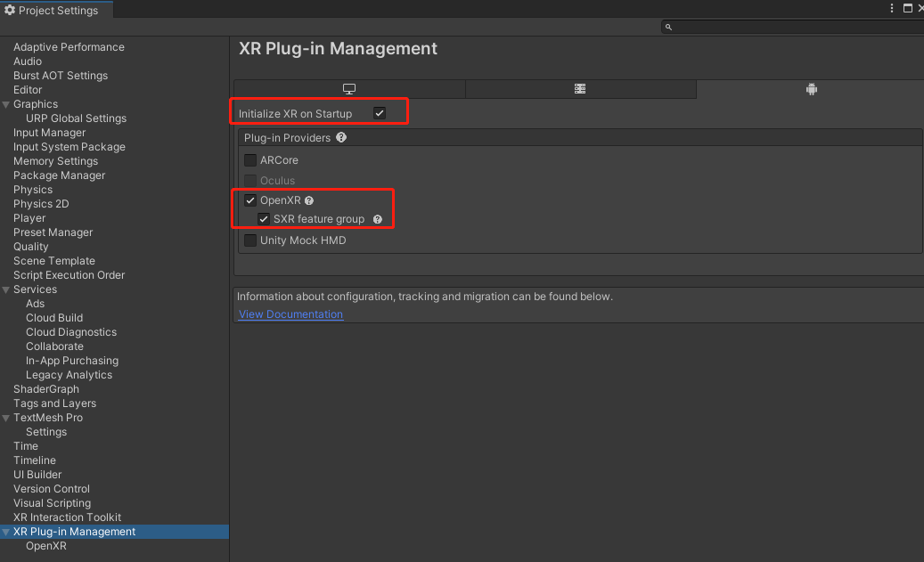Viewport: 924px width, 562px height.
Task: Select the desktop standalone platform tab
Action: [x=349, y=89]
